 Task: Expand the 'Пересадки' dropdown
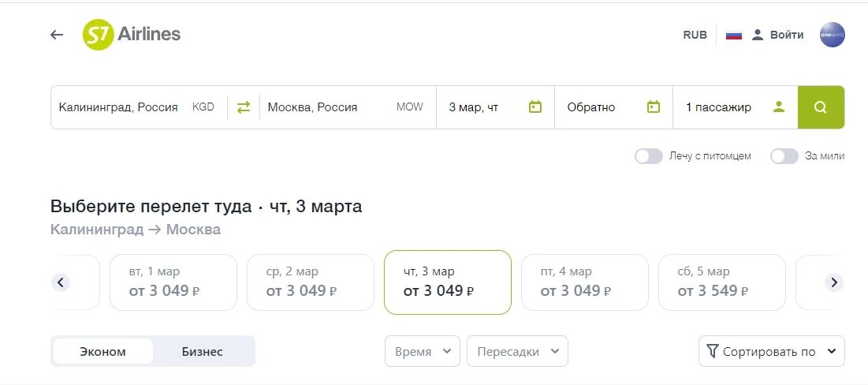click(x=518, y=351)
